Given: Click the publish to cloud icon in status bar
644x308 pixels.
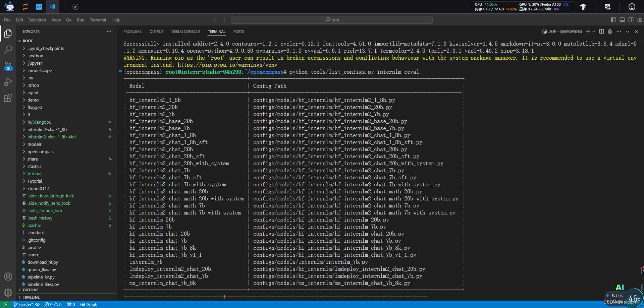Looking at the screenshot, I should pos(38,304).
